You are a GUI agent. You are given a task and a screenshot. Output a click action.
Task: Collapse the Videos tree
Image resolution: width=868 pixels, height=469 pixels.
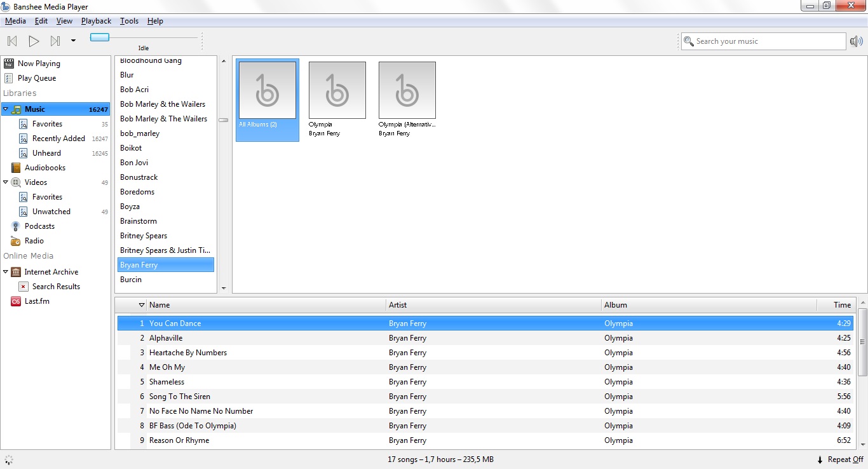[6, 182]
